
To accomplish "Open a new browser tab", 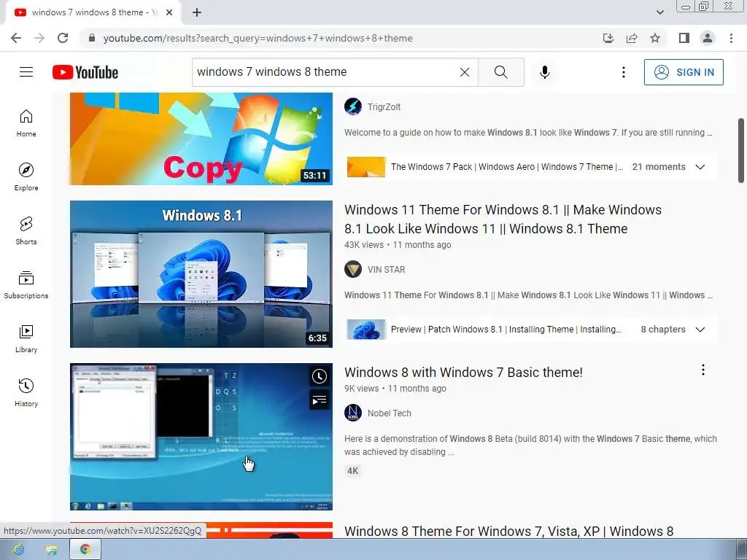I will click(197, 12).
